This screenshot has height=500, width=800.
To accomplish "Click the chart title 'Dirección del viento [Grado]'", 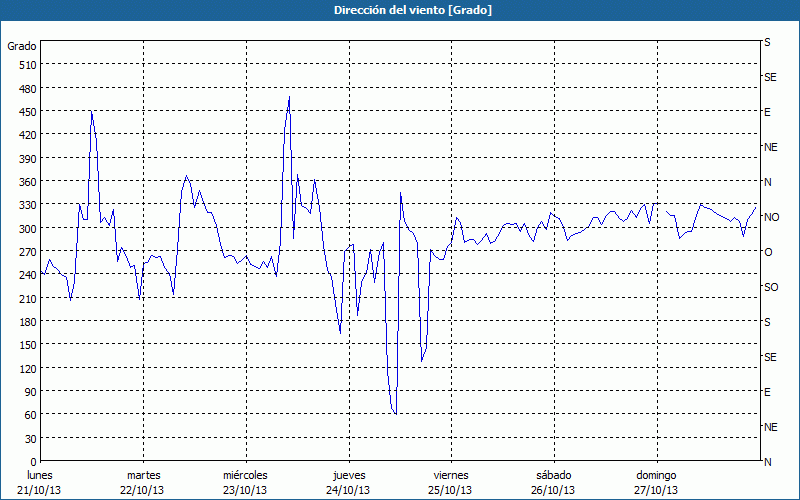I will pyautogui.click(x=399, y=10).
